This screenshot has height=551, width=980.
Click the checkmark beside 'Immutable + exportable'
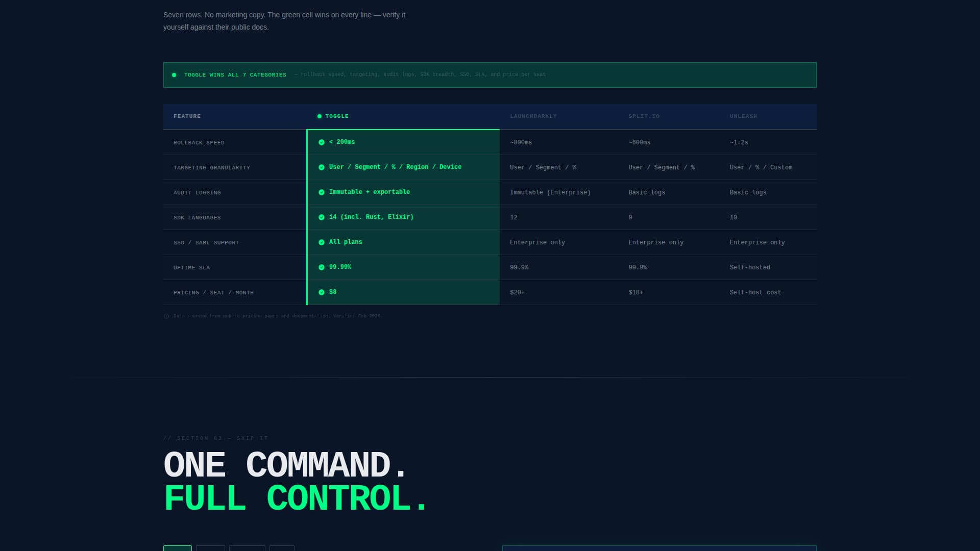(x=322, y=192)
